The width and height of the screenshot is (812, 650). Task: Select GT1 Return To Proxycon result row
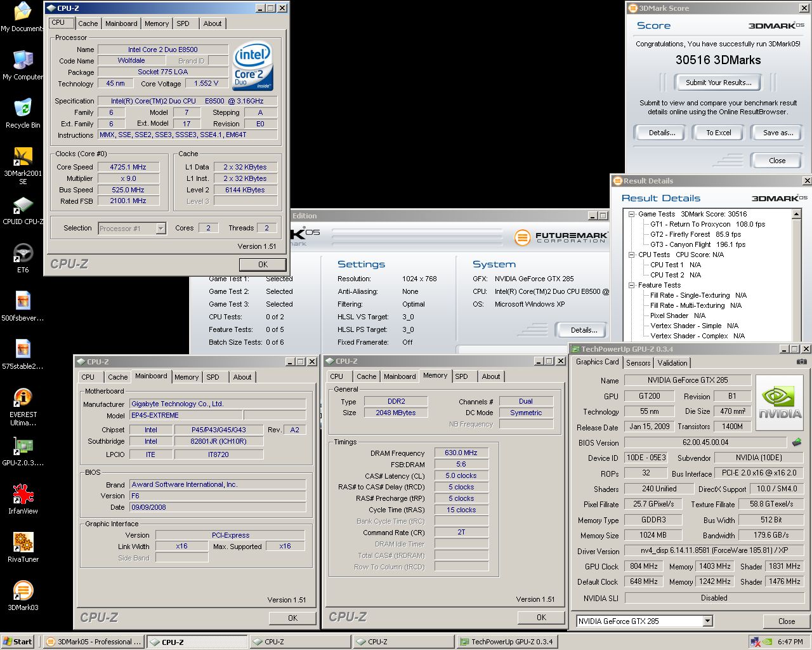point(707,224)
